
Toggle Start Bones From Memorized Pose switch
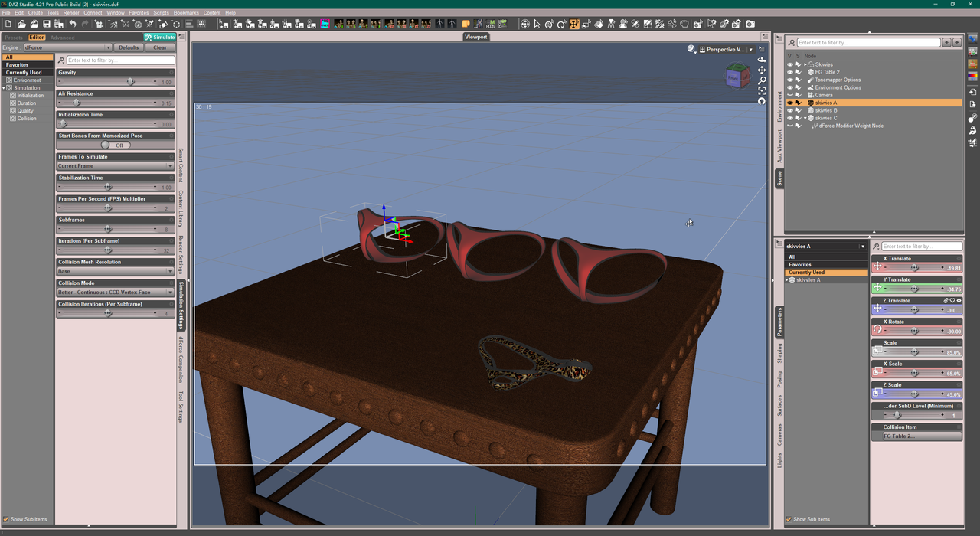pyautogui.click(x=116, y=145)
